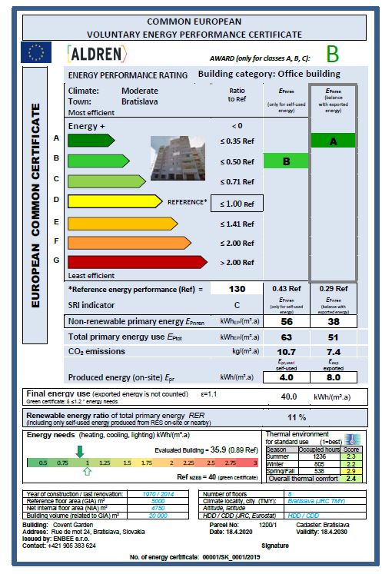
Task: Click the Summer occupied hours 1236
Action: click(319, 456)
